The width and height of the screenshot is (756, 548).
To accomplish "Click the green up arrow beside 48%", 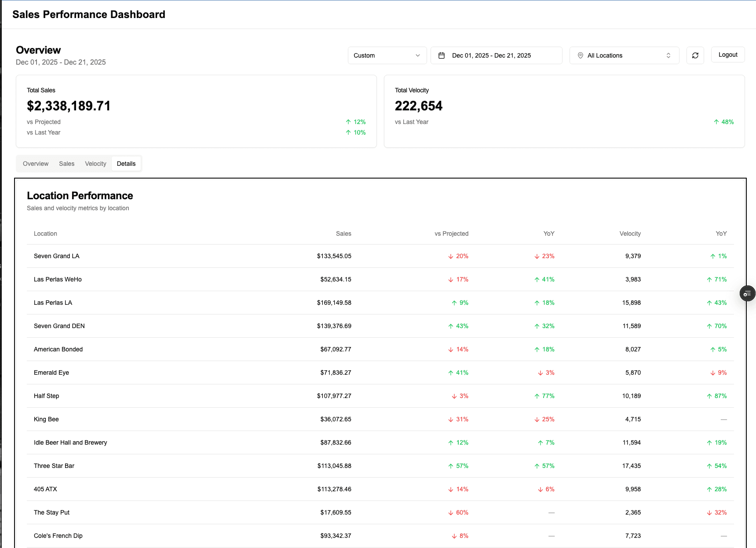I will [716, 122].
